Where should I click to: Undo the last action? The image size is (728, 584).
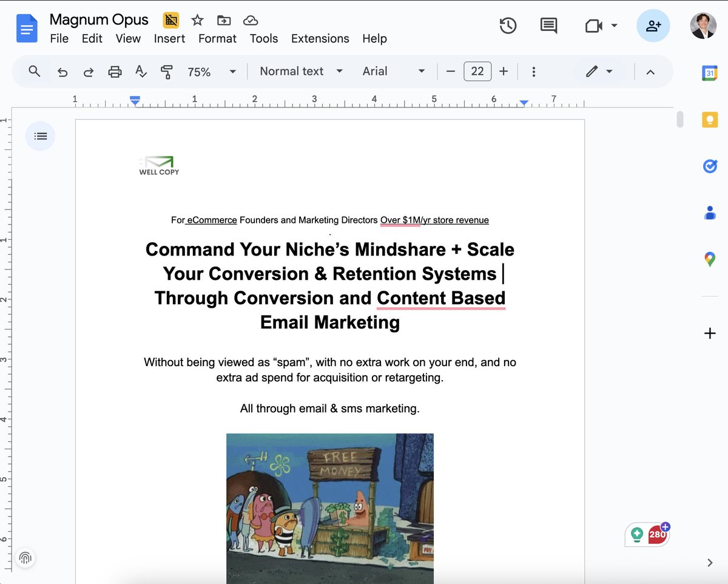click(62, 72)
